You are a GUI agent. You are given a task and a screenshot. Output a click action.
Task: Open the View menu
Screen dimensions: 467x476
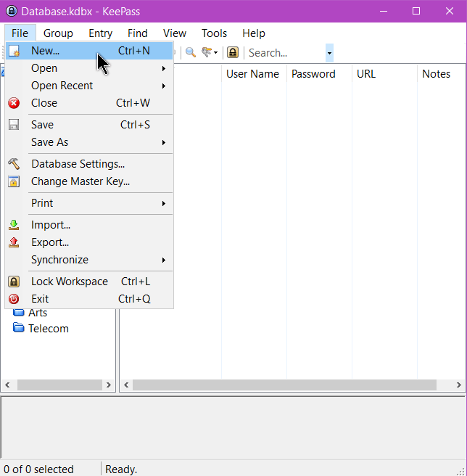pyautogui.click(x=175, y=33)
